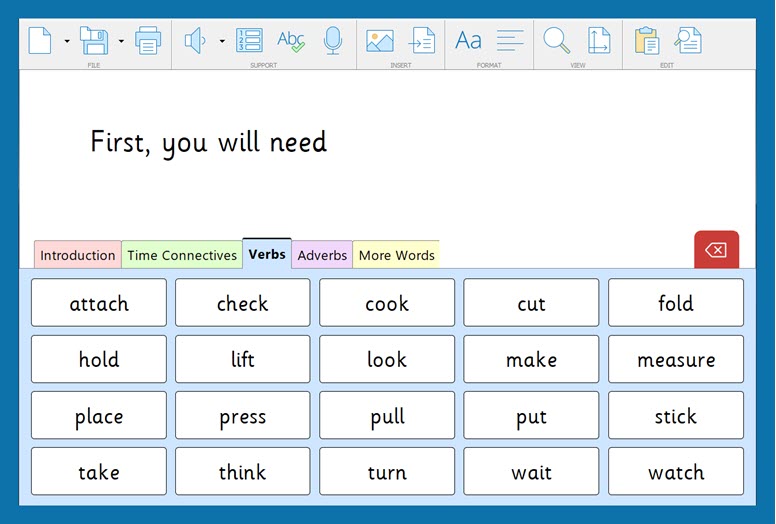The width and height of the screenshot is (776, 524).
Task: Run the Abc spell check
Action: coord(291,40)
